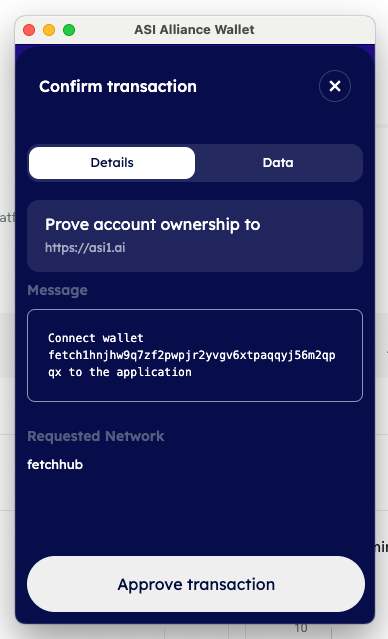Click the 'qx to the application' line
Screen dimensions: 388x639
(120, 372)
